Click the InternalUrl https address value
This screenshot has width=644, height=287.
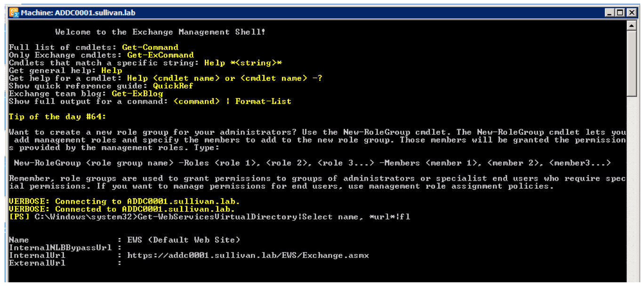pos(248,255)
